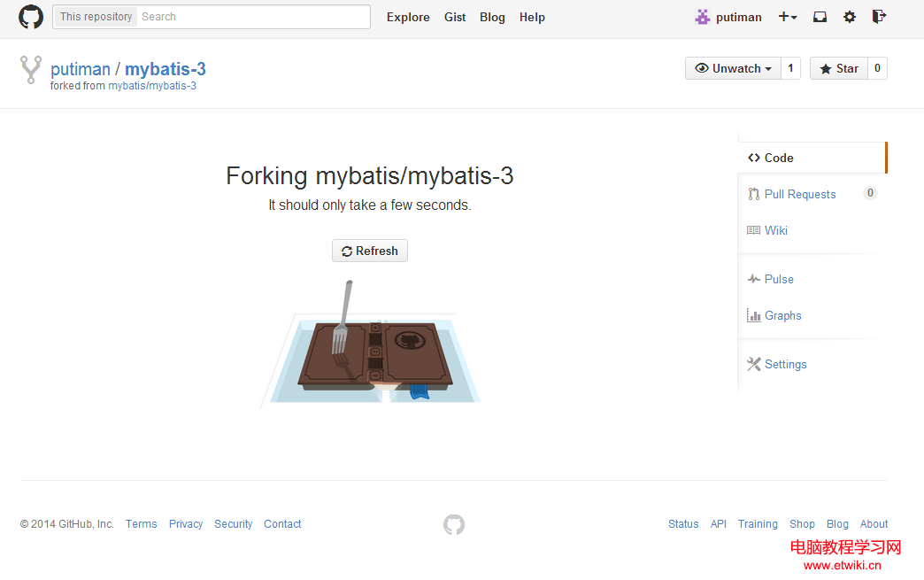Open the notifications inbox icon
The height and width of the screenshot is (580, 924).
[820, 17]
